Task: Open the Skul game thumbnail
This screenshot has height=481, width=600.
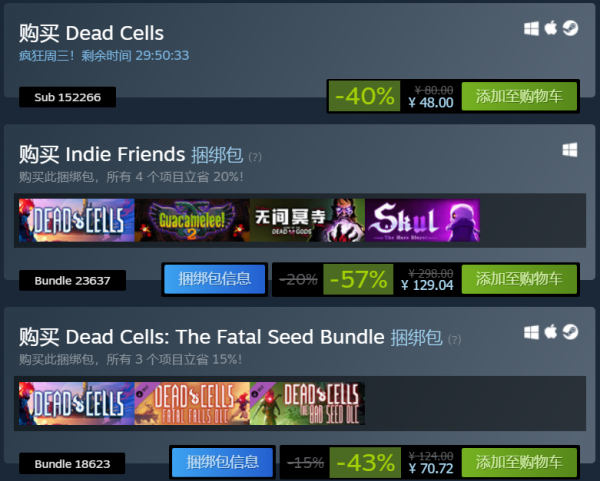Action: click(x=422, y=221)
